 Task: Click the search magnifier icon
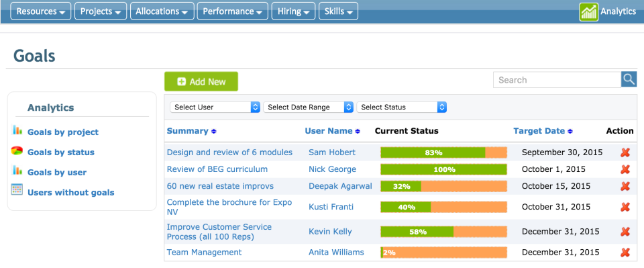pos(629,79)
